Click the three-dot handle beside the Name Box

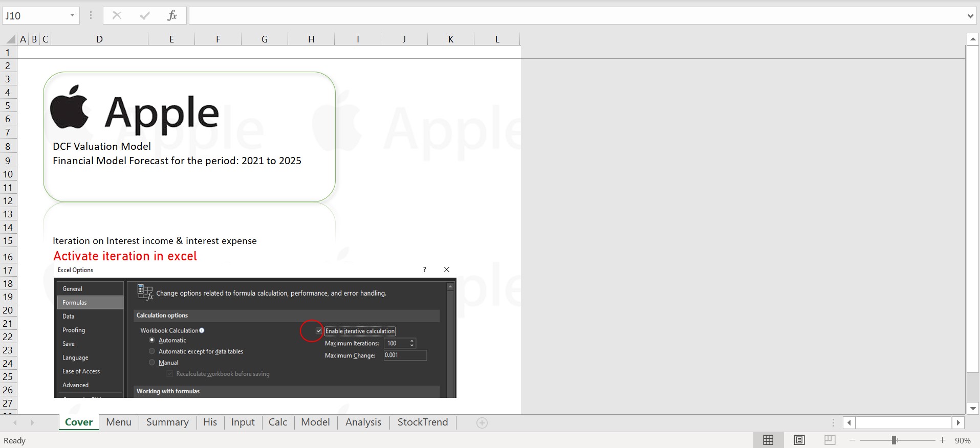[91, 16]
